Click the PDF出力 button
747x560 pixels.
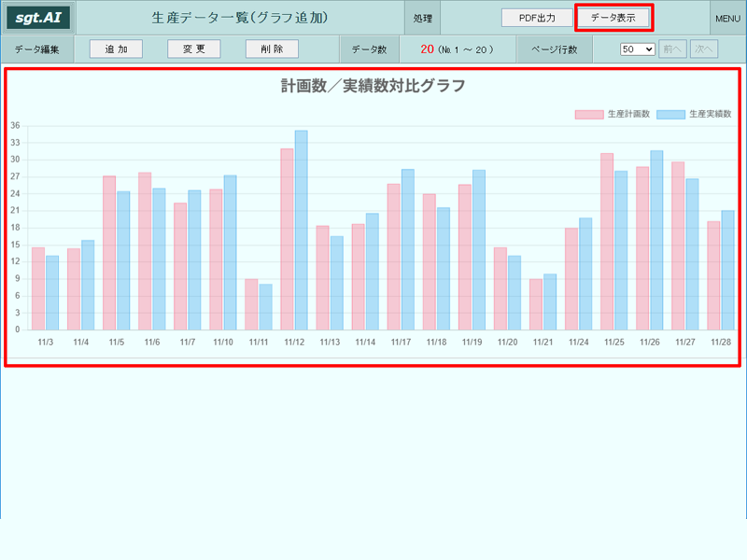537,18
